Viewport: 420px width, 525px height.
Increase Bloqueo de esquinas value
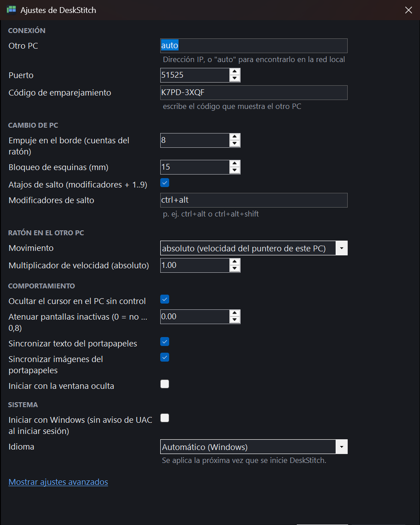(x=234, y=164)
